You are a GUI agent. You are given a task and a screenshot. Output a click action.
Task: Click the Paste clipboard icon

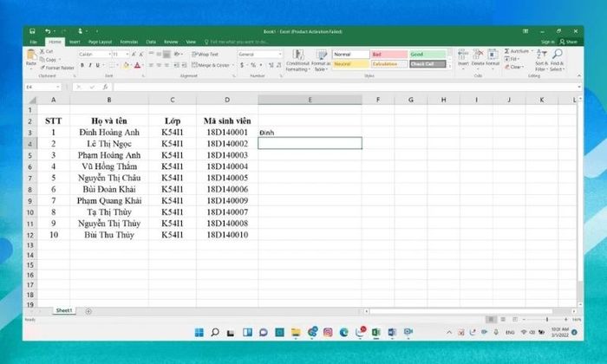pyautogui.click(x=31, y=55)
